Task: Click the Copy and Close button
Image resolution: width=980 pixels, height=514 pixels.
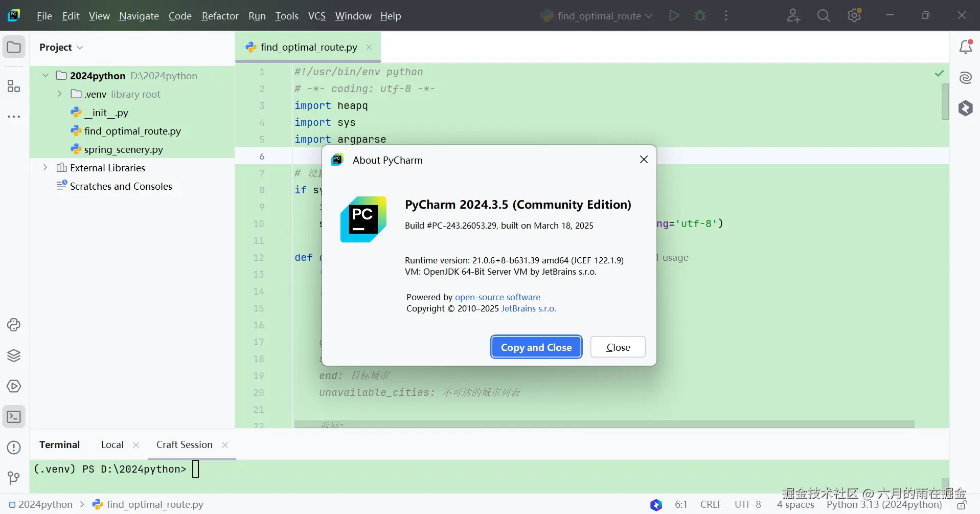Action: [x=536, y=347]
